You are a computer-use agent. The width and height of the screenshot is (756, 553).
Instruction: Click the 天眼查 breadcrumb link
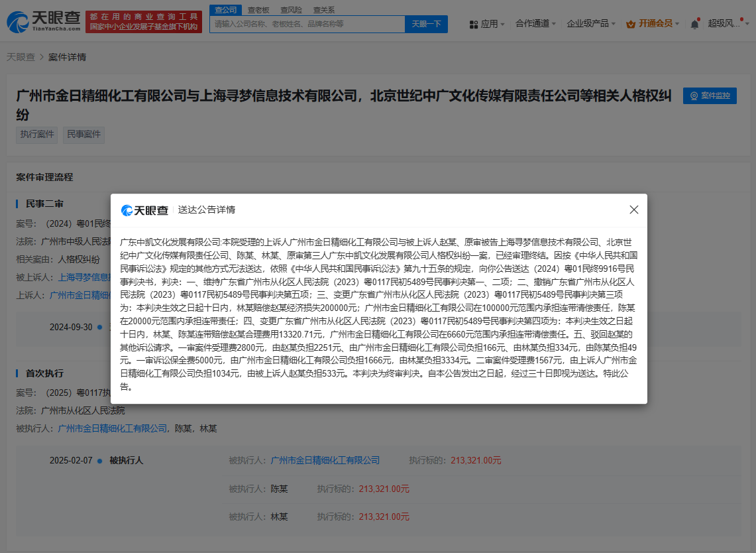[21, 57]
